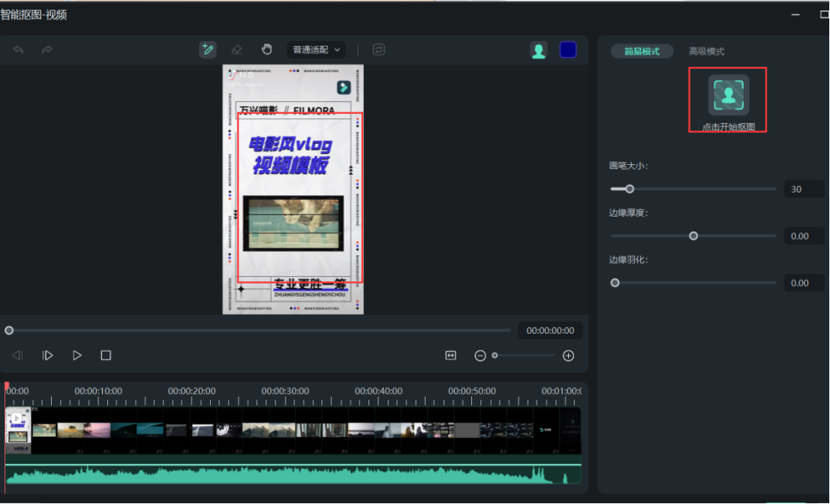Toggle the green portrait preview mode

pos(538,50)
